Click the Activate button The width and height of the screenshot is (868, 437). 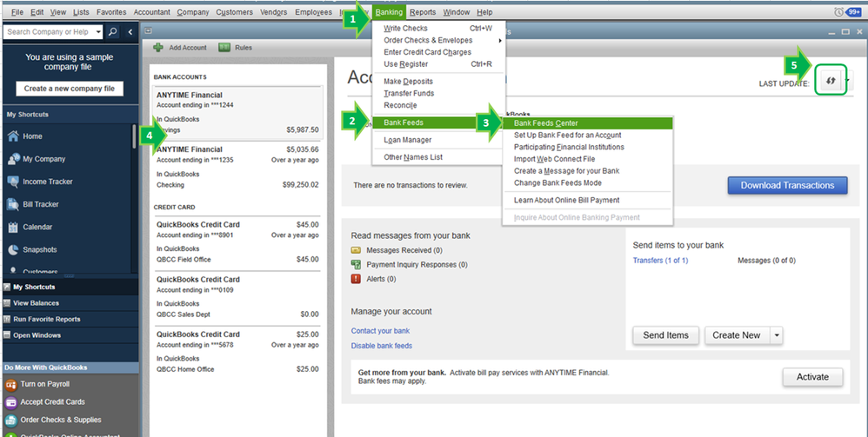coord(812,377)
